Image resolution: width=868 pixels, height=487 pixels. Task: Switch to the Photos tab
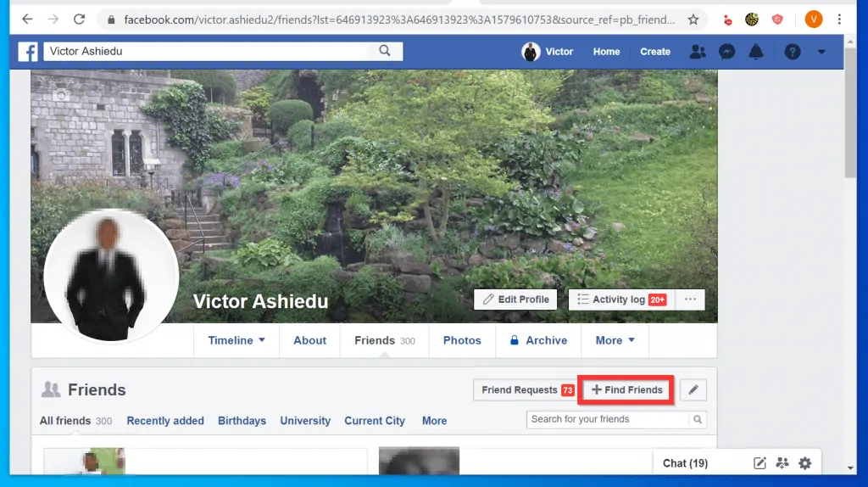pyautogui.click(x=462, y=340)
